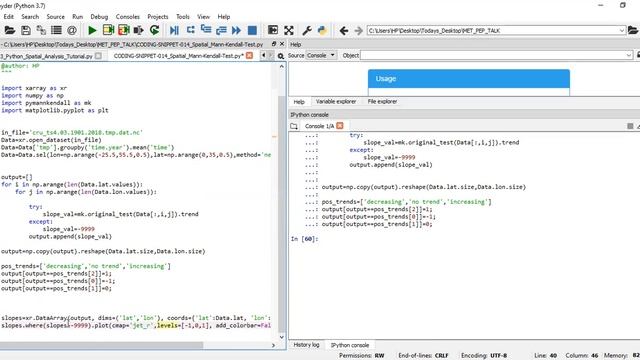The width and height of the screenshot is (640, 360).
Task: Close CODING-SNIPPET-014 Mann-Kendall-Test.py tab
Action: [x=249, y=56]
